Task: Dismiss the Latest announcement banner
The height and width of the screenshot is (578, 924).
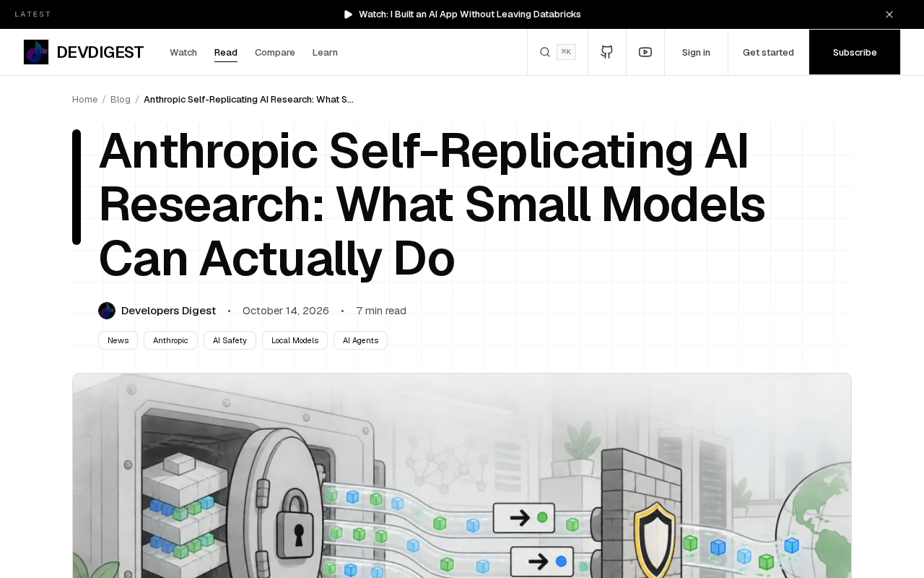Action: (889, 14)
